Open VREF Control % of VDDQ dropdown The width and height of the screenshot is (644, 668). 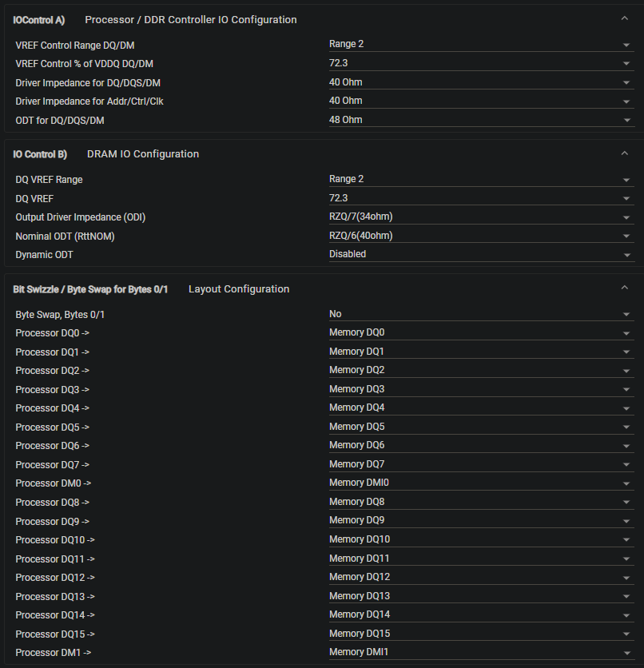coord(481,63)
